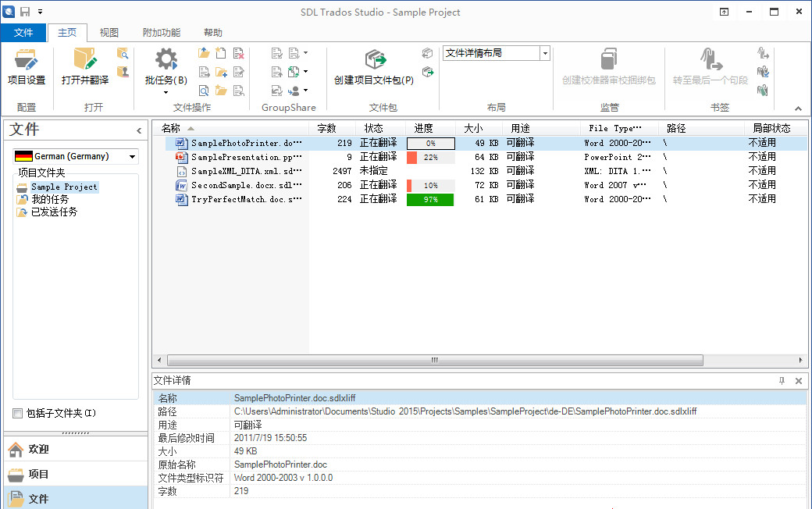Open the quick access toolbar customize arrow

coord(41,12)
